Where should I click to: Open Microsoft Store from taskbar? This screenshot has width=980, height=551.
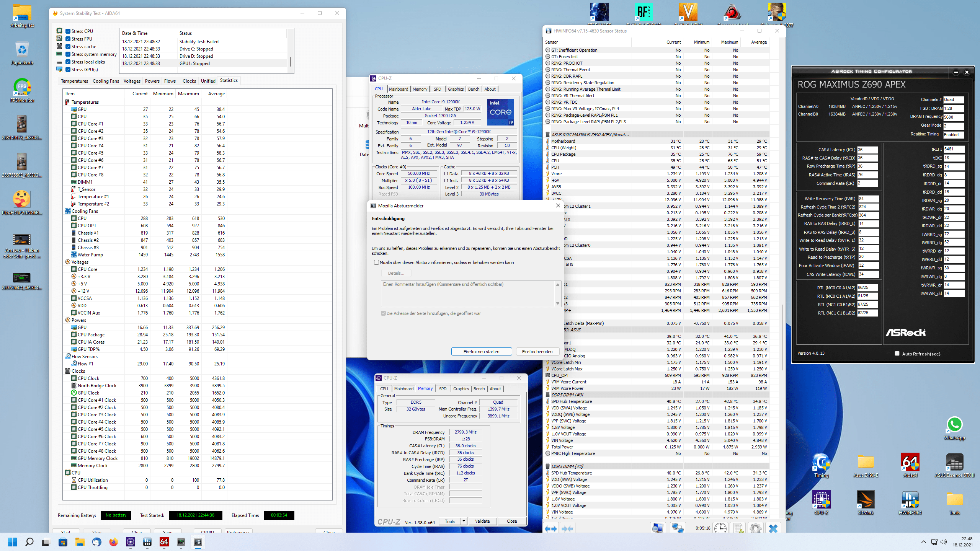pyautogui.click(x=63, y=542)
